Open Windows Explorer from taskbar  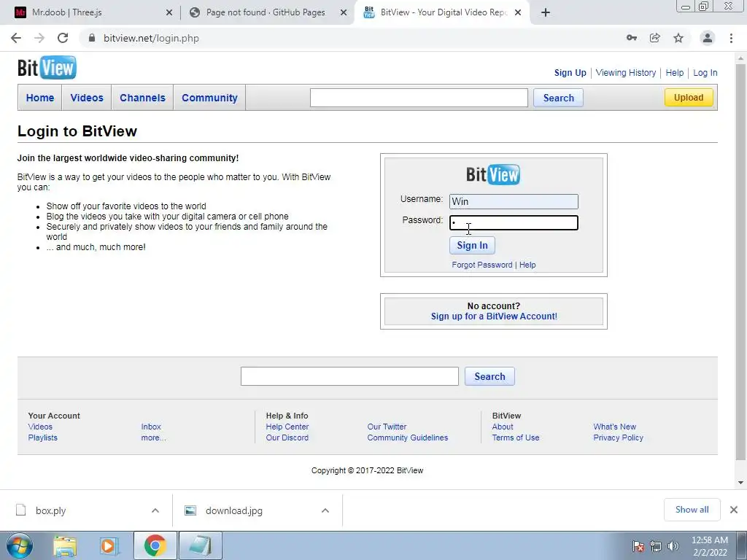click(x=65, y=545)
